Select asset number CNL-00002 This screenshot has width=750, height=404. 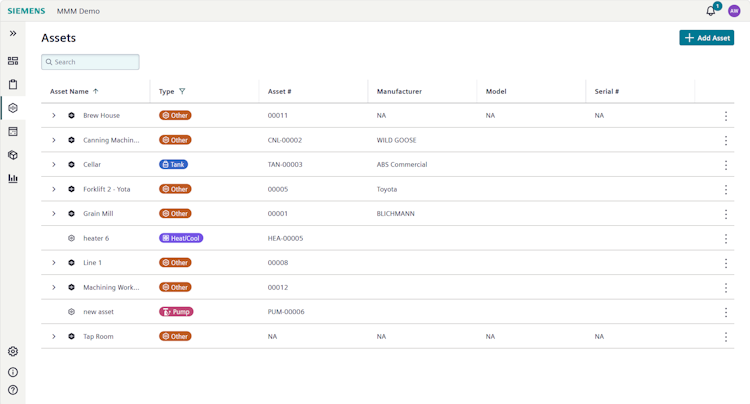[x=285, y=140]
